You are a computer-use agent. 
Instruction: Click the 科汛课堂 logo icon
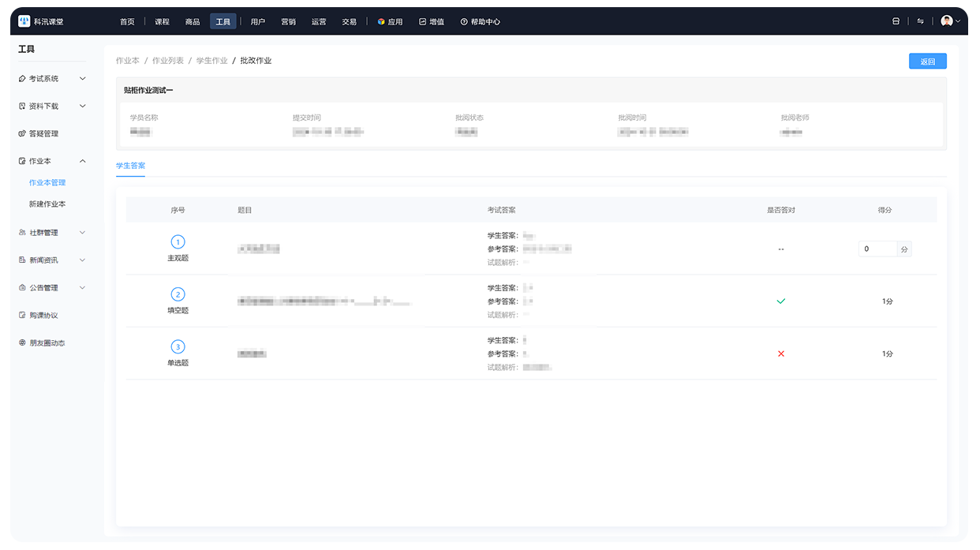24,21
